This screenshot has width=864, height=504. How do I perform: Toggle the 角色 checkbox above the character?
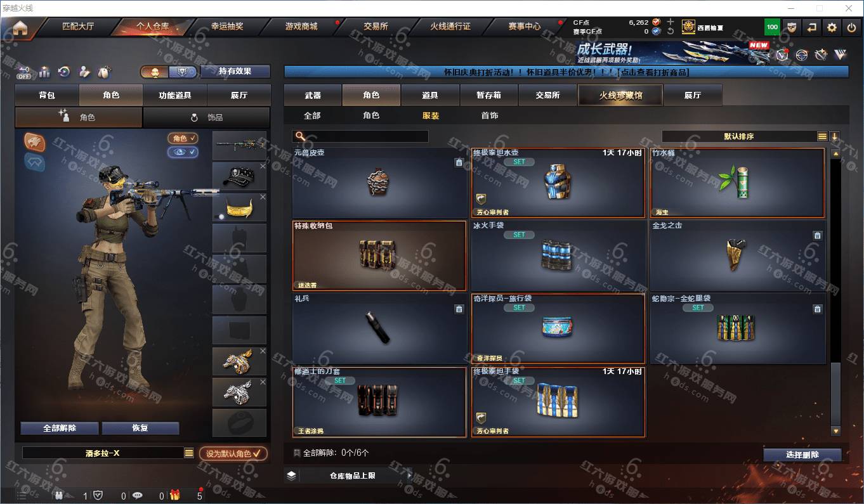[x=183, y=138]
